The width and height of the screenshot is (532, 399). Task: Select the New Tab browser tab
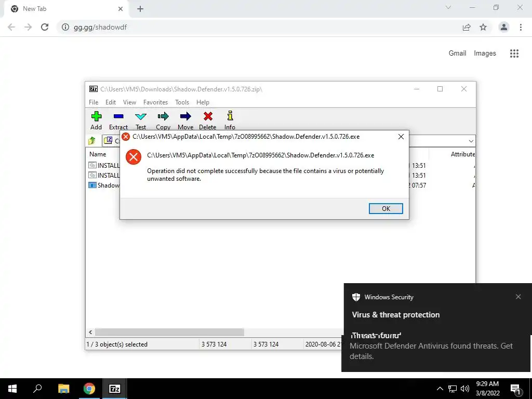[66, 9]
